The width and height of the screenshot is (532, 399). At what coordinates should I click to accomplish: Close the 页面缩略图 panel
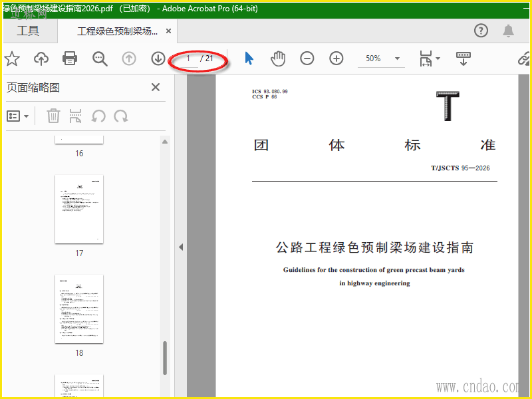click(156, 87)
